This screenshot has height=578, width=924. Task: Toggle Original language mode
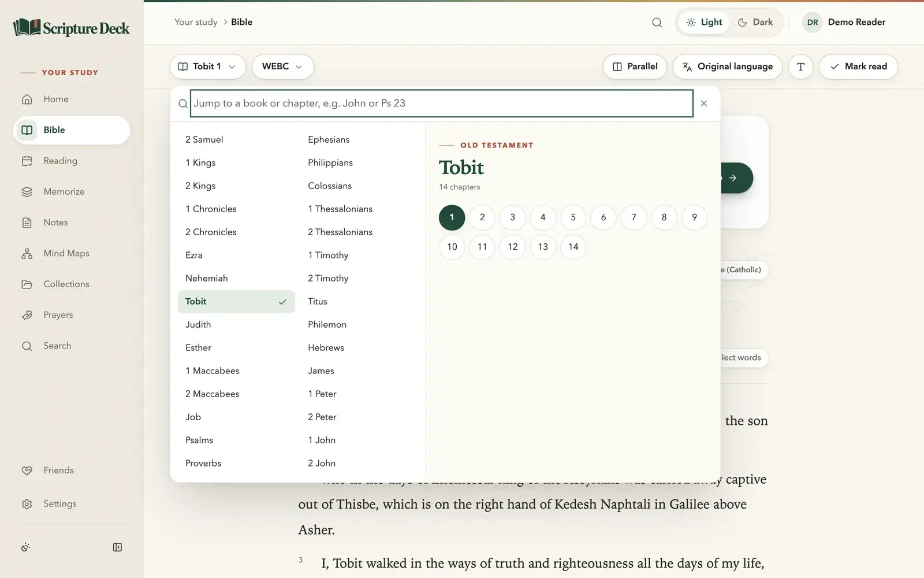[x=728, y=66]
